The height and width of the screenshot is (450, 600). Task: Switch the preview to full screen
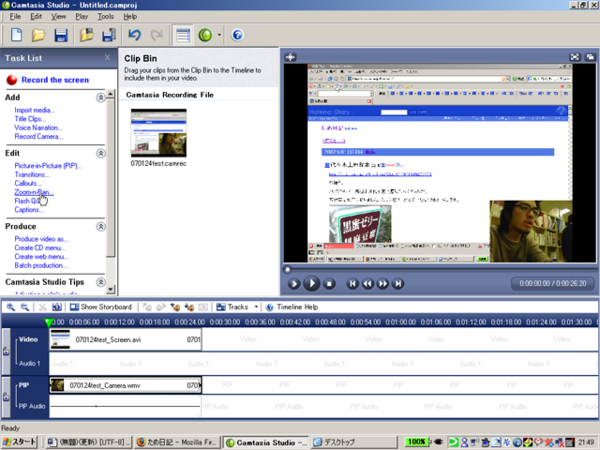pos(575,57)
